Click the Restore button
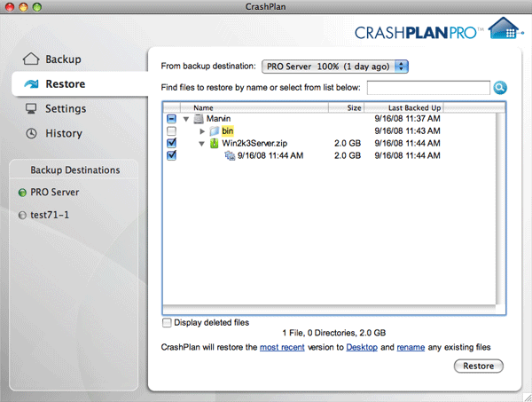 (x=479, y=366)
